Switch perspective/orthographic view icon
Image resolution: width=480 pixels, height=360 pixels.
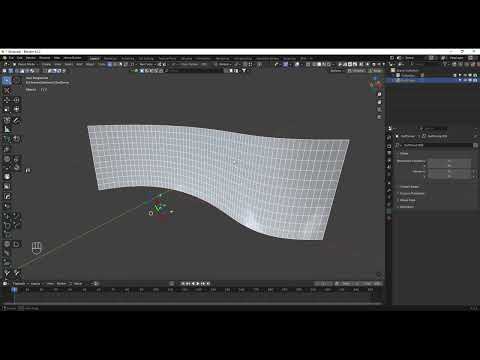coord(379,117)
